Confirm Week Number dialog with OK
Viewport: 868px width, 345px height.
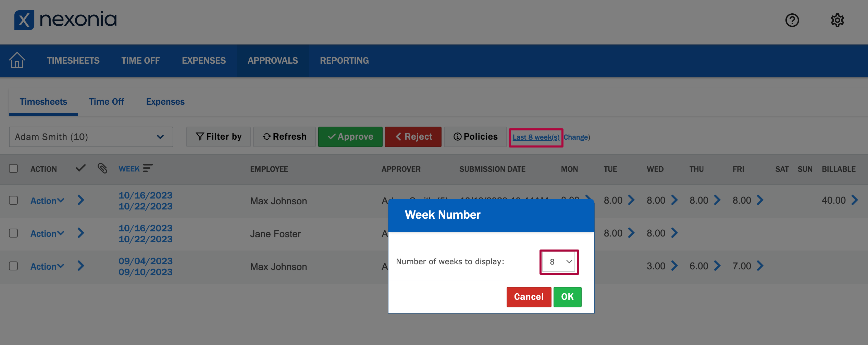pyautogui.click(x=567, y=297)
